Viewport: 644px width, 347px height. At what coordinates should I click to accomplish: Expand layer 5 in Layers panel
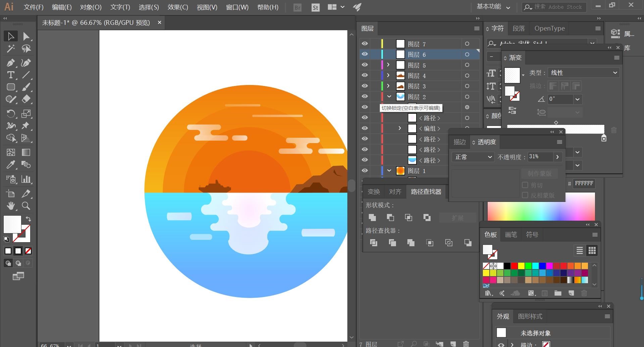tap(388, 65)
